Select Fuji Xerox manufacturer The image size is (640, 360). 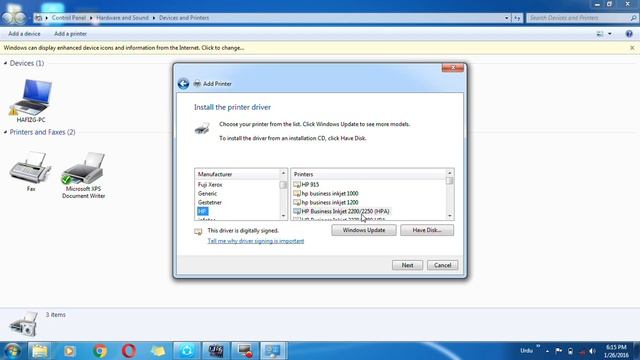click(210, 185)
